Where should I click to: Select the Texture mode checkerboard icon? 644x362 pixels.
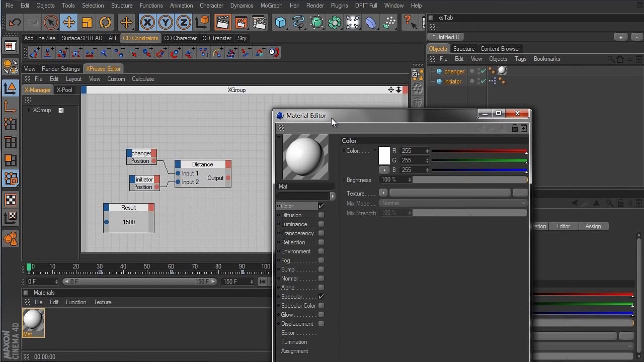pos(10,200)
